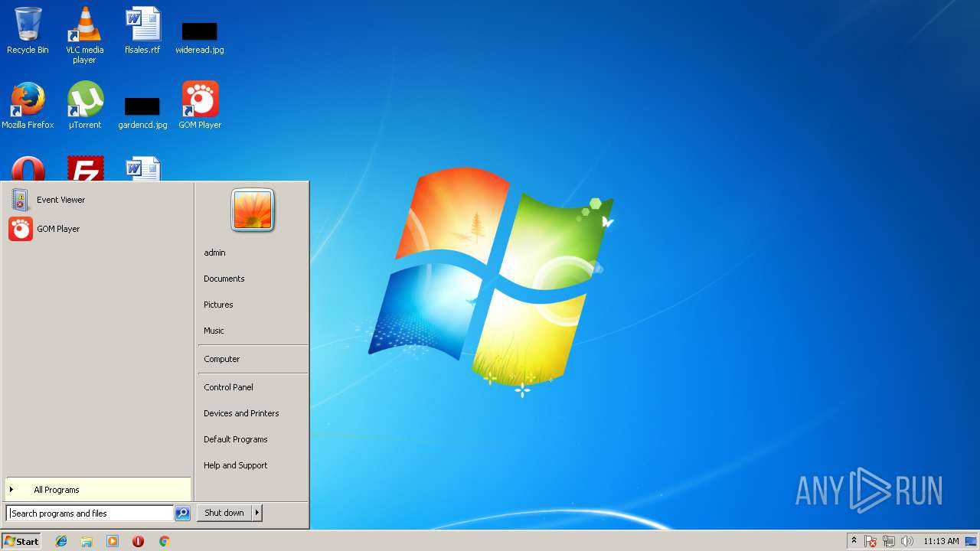Click the Shut down button
The image size is (980, 551).
(224, 513)
